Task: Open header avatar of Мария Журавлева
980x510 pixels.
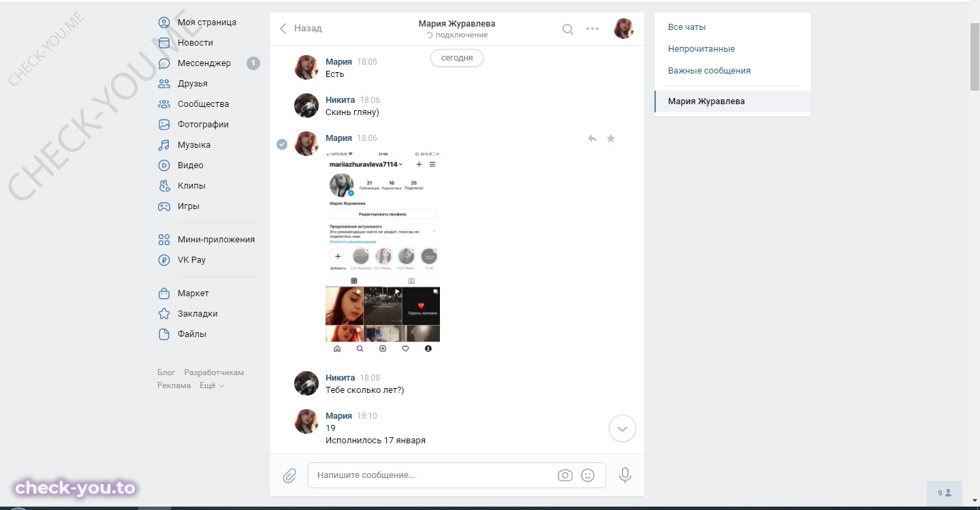Action: [624, 29]
